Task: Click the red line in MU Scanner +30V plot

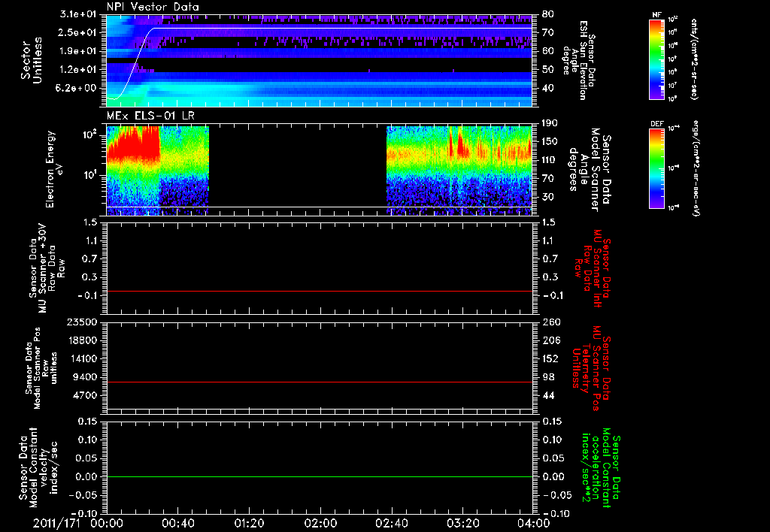Action: click(319, 291)
